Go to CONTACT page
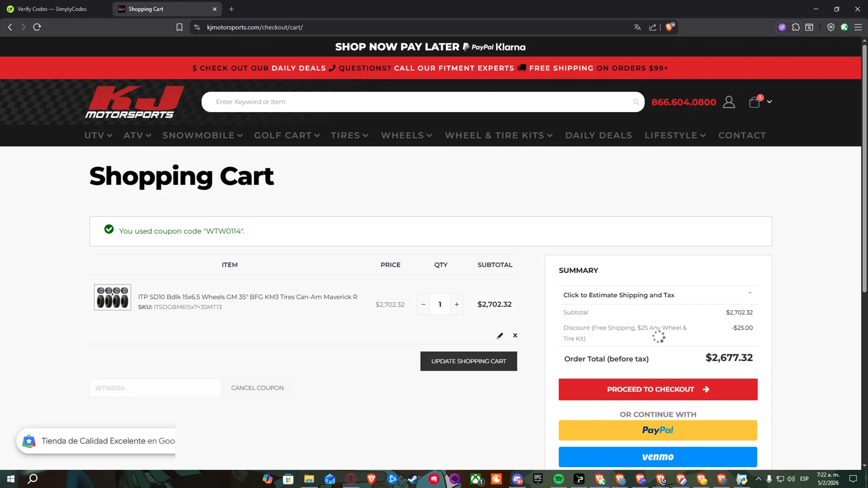The image size is (868, 488). tap(742, 135)
